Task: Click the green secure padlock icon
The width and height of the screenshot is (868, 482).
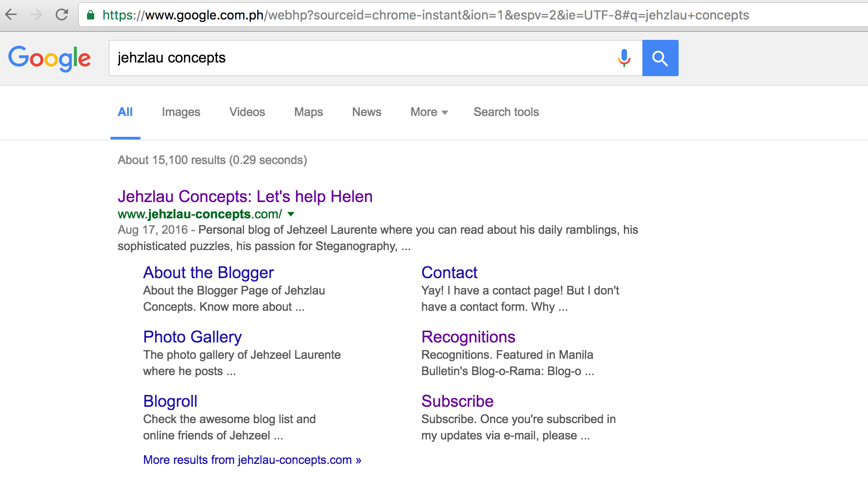Action: point(91,15)
